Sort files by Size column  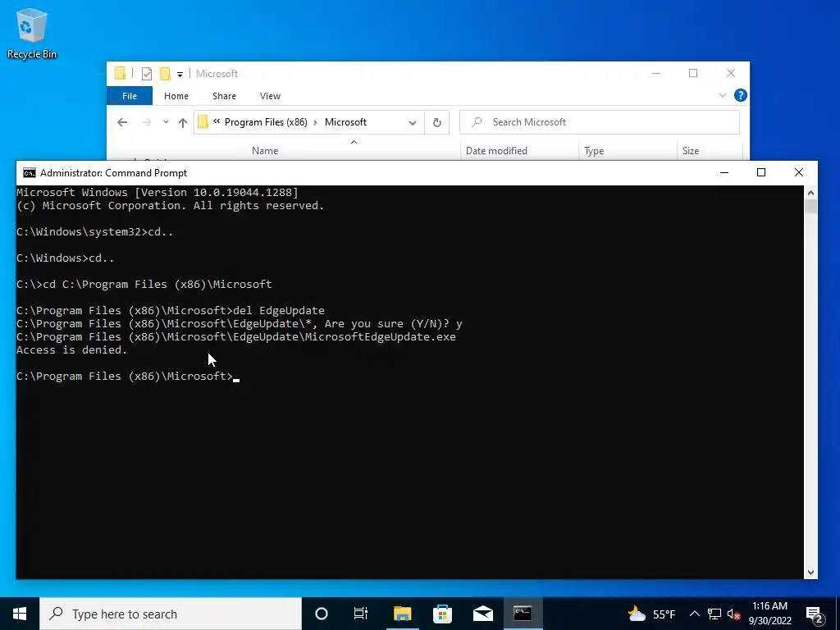pyautogui.click(x=691, y=151)
